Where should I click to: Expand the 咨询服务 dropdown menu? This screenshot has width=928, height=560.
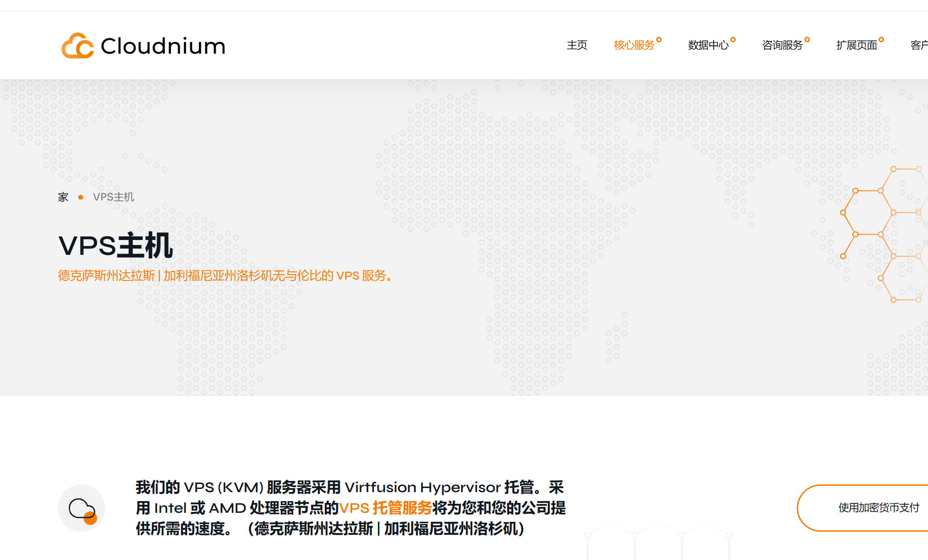[x=782, y=45]
